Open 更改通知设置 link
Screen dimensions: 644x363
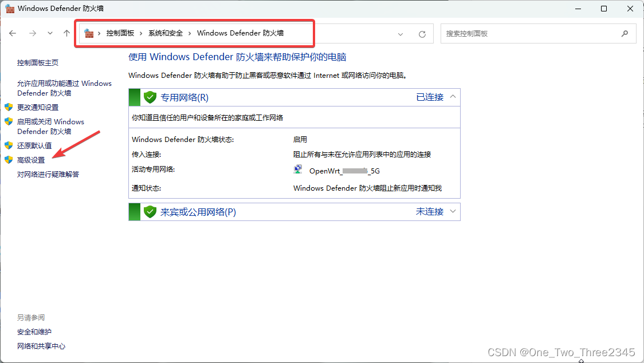click(38, 108)
